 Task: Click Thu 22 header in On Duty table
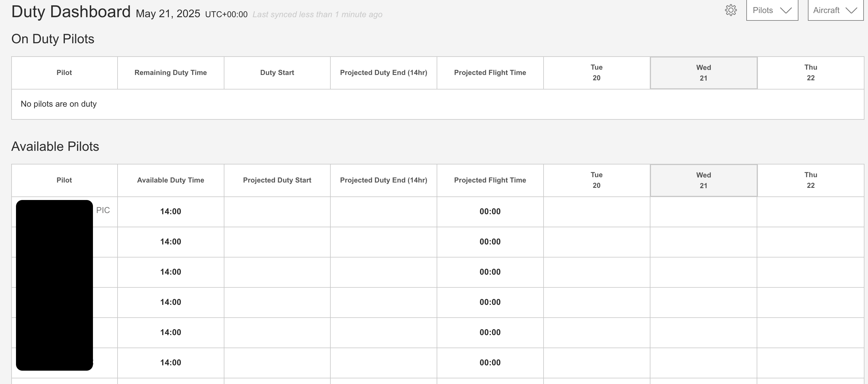pos(810,73)
